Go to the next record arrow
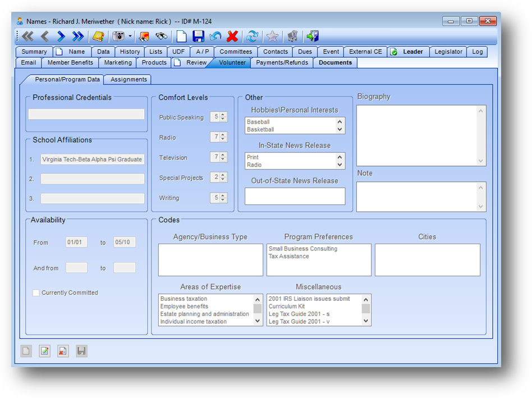This screenshot has width=532, height=398. (x=61, y=36)
